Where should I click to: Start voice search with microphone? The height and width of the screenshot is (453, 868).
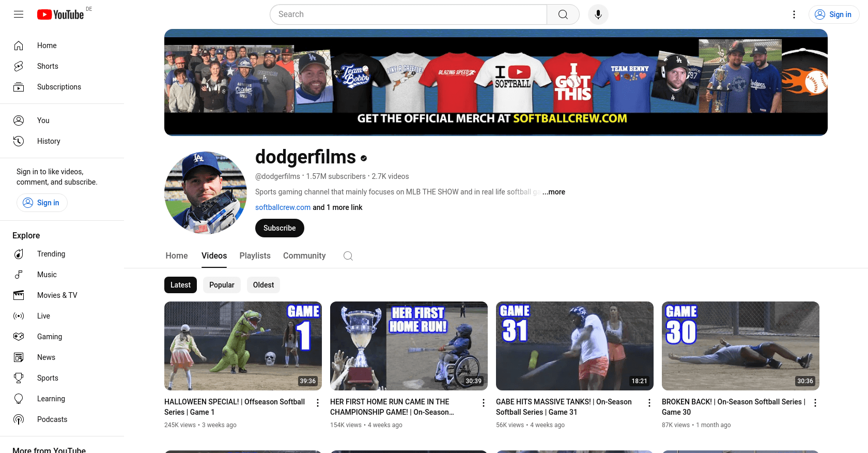click(598, 14)
